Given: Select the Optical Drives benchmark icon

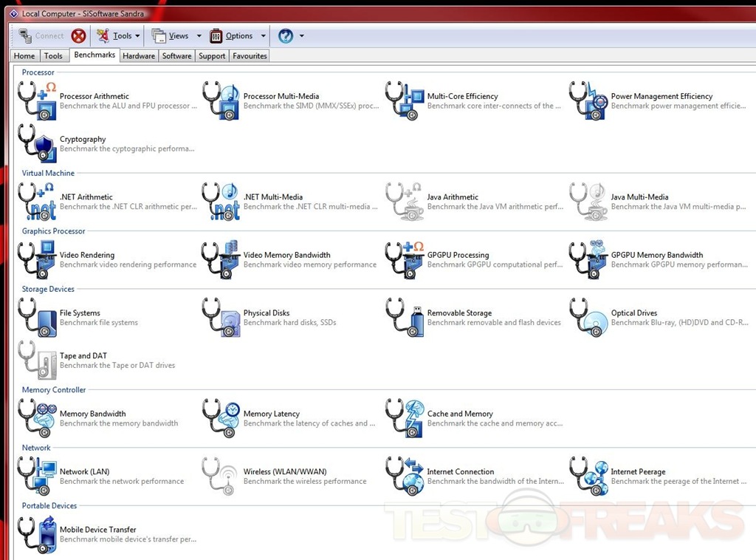Looking at the screenshot, I should coord(588,318).
